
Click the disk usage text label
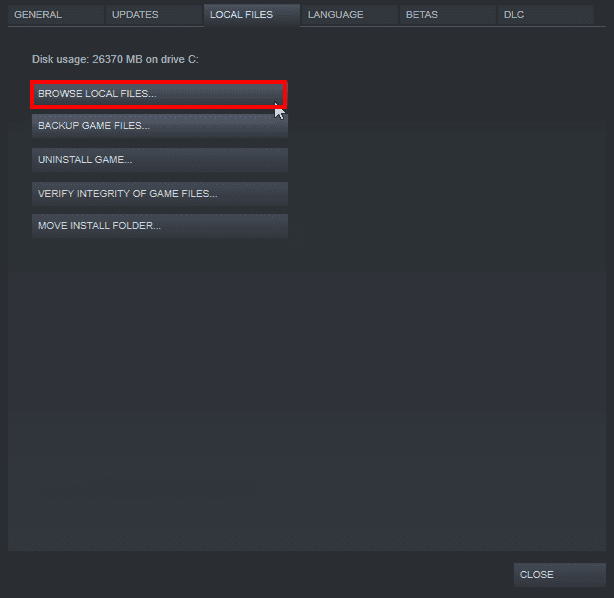point(115,60)
